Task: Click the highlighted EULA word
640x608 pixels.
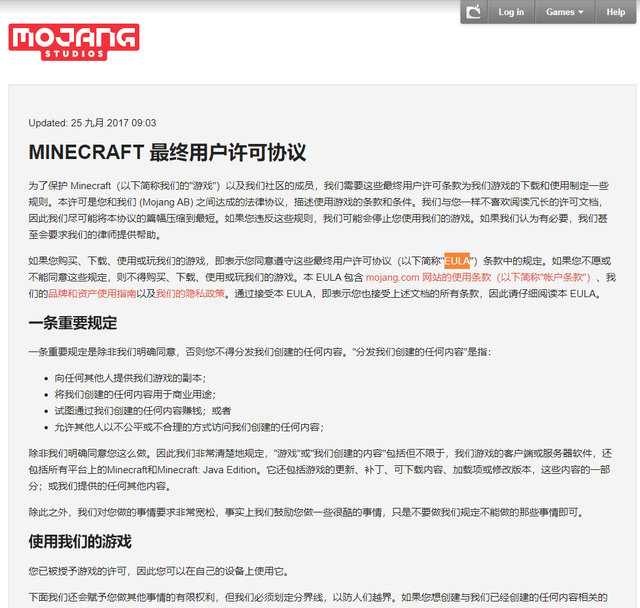Action: 457,261
